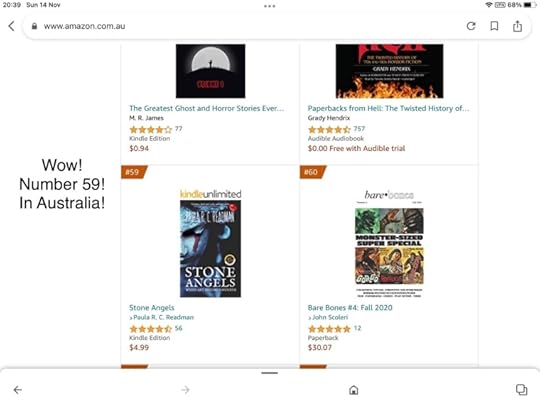540x405 pixels.
Task: Open the Paperbacks from Hell title link
Action: pos(388,108)
